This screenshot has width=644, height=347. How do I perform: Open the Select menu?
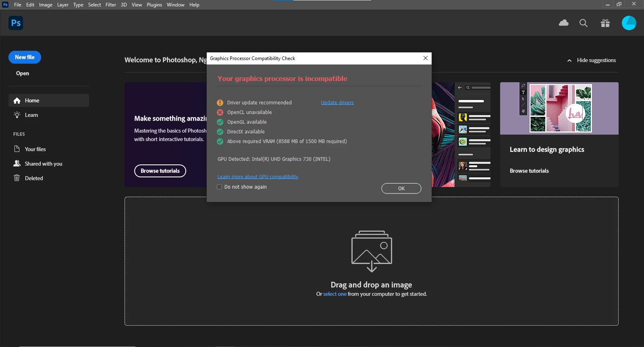point(95,5)
